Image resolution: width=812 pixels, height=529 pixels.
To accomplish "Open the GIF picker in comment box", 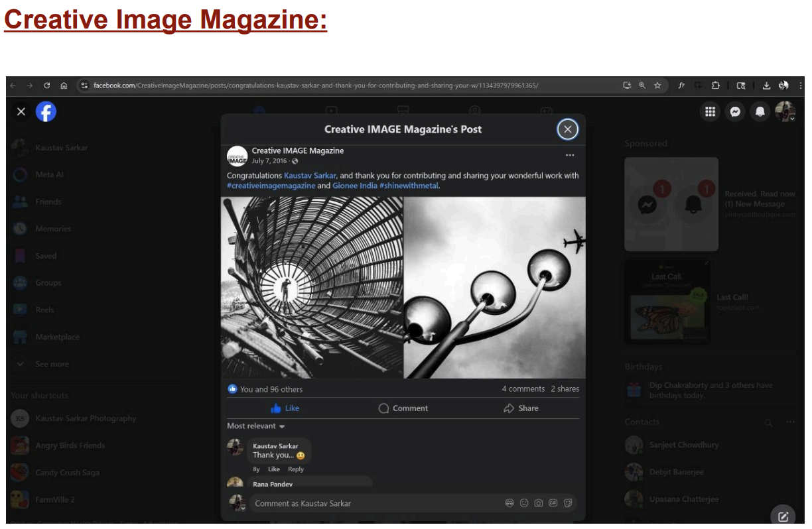I will click(553, 503).
